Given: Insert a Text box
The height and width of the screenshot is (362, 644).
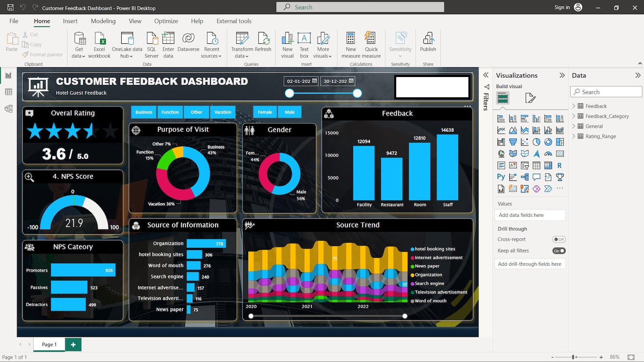Looking at the screenshot, I should click(x=304, y=45).
